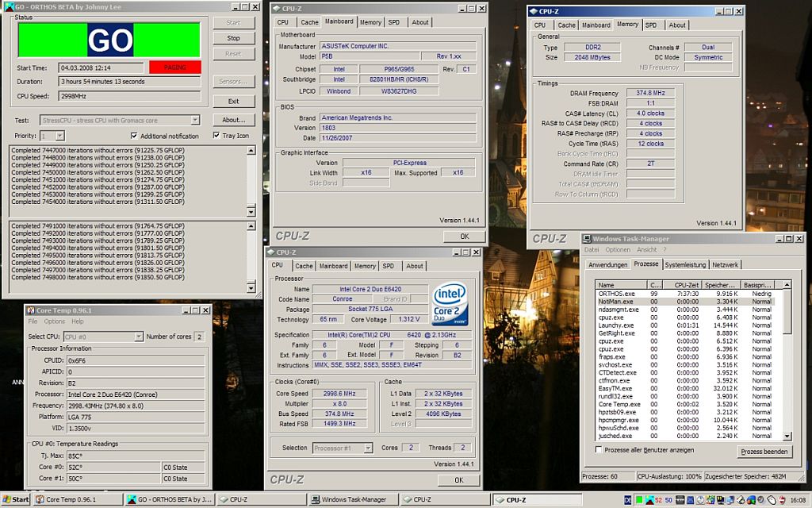Click the DE language indicator in the tray

click(628, 500)
